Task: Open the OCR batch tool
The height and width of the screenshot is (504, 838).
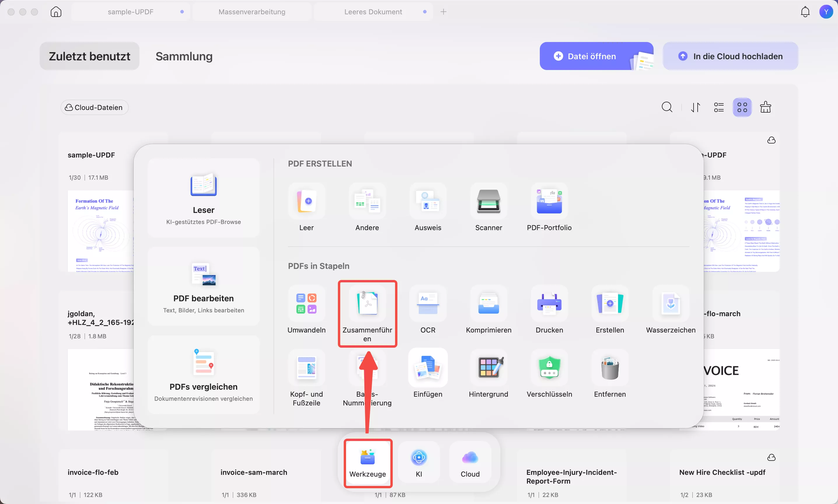Action: 428,304
